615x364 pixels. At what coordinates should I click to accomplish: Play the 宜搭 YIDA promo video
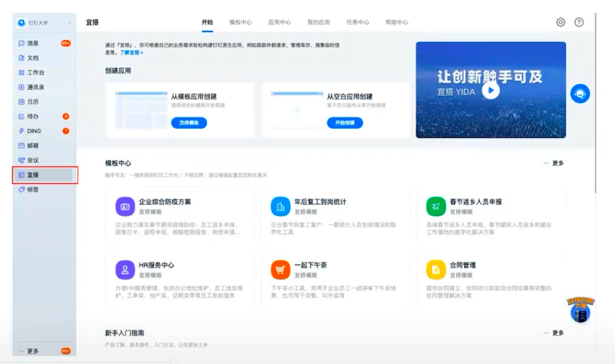click(x=490, y=90)
